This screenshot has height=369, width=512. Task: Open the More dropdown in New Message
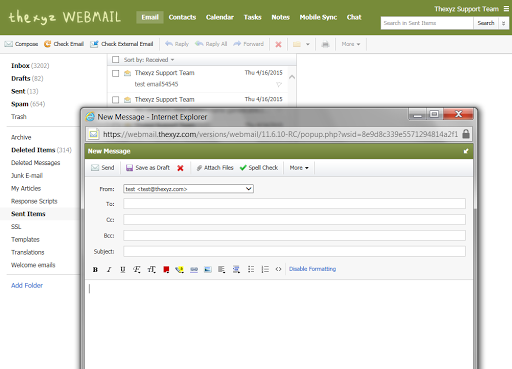[x=299, y=168]
